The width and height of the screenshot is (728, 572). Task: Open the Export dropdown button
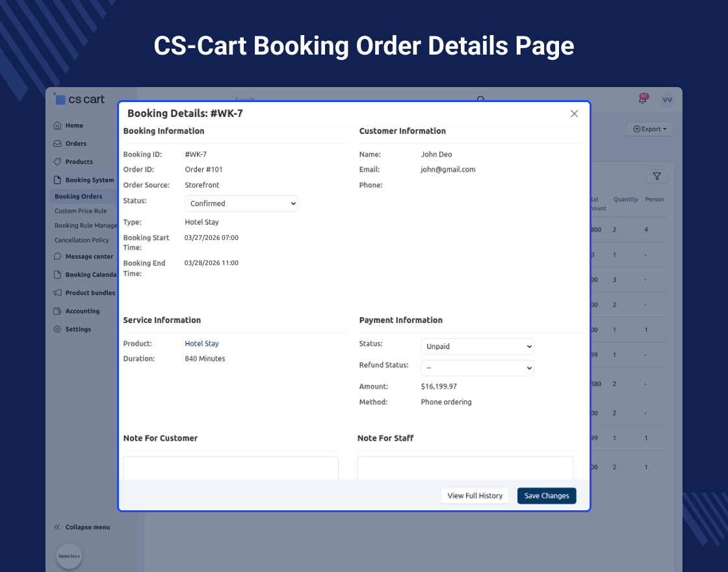(649, 129)
